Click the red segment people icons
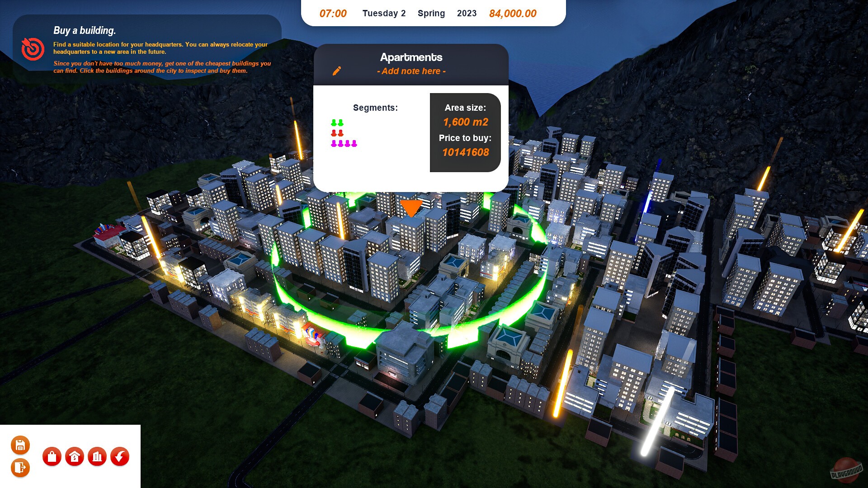Screen dimensions: 868x488 (337, 133)
